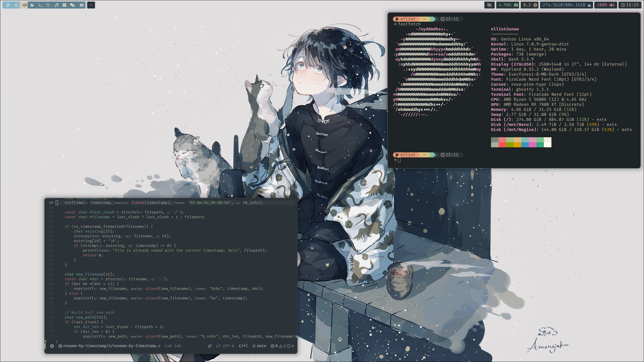The height and width of the screenshot is (362, 644).
Task: Click the error count icon in statusline
Action: click(272, 346)
